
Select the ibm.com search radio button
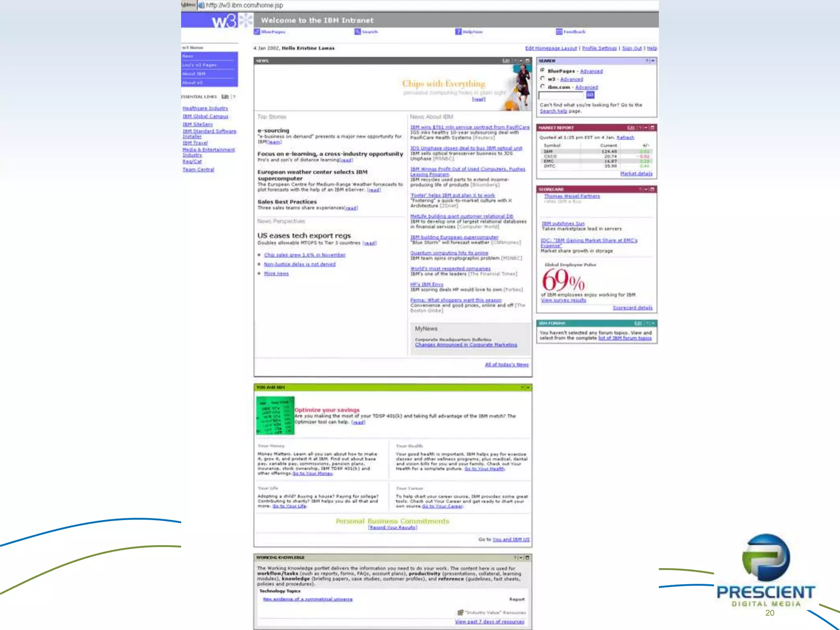point(543,87)
